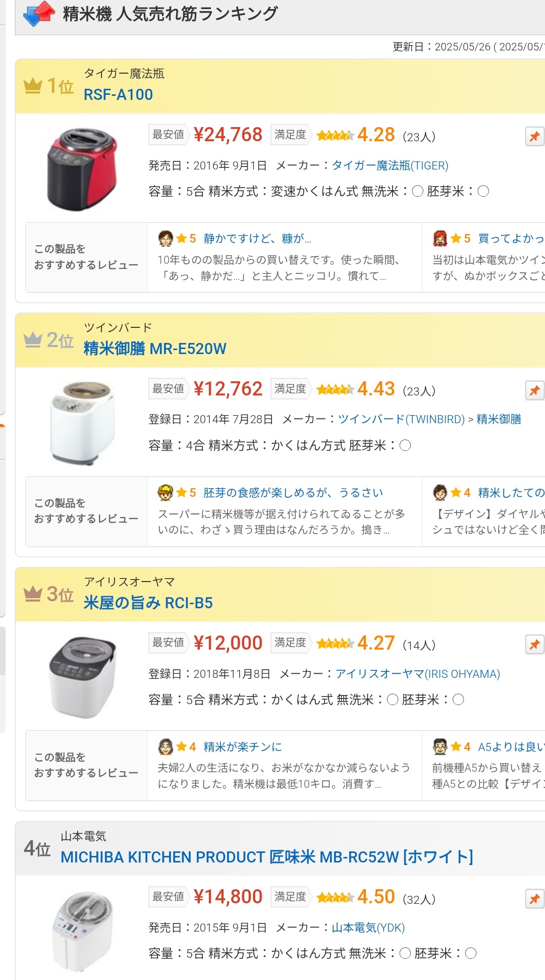Click pin icon for MR-E520W
Viewport: 545px width, 980px height.
[534, 390]
